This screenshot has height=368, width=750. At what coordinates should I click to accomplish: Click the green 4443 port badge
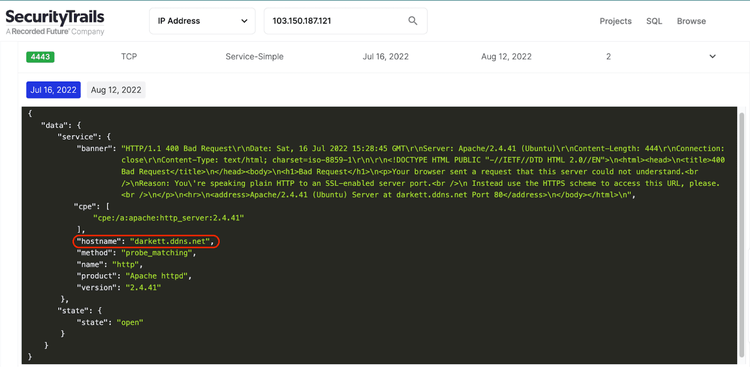[40, 57]
